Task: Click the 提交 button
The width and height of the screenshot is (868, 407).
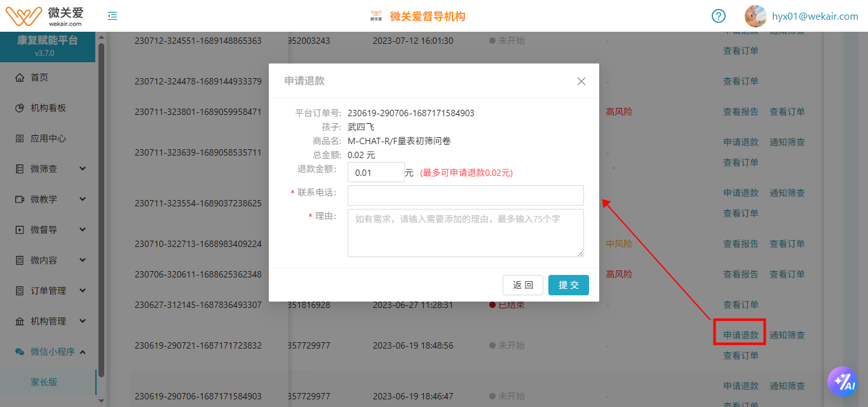Action: tap(568, 285)
